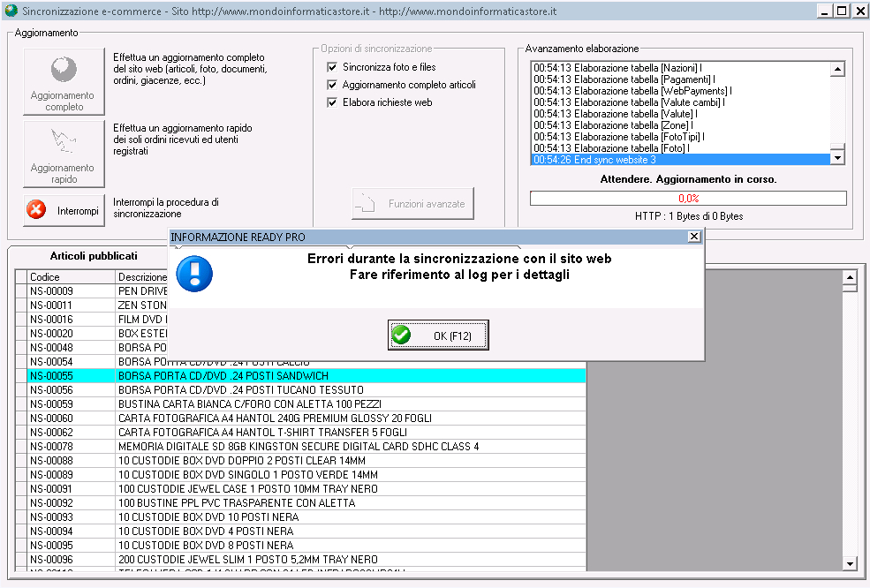This screenshot has height=588, width=870.
Task: Click the red Interrompi stop button
Action: pos(64,210)
